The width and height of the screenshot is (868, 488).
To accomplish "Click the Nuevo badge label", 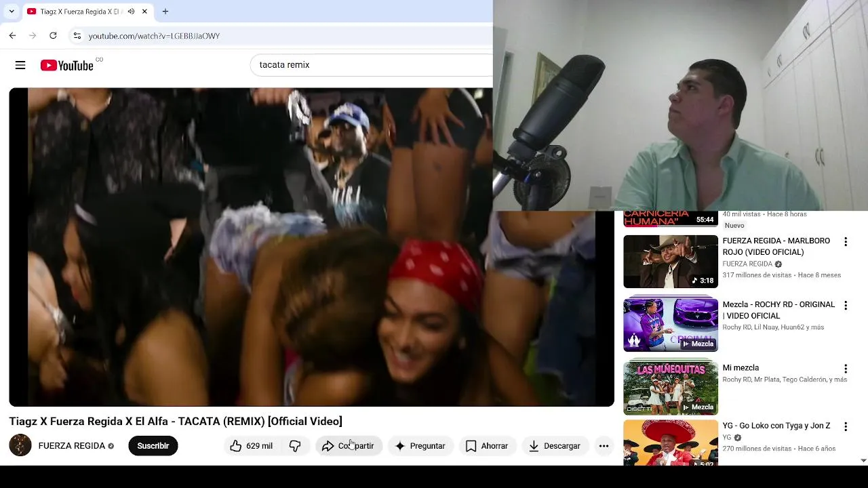I will coord(734,226).
